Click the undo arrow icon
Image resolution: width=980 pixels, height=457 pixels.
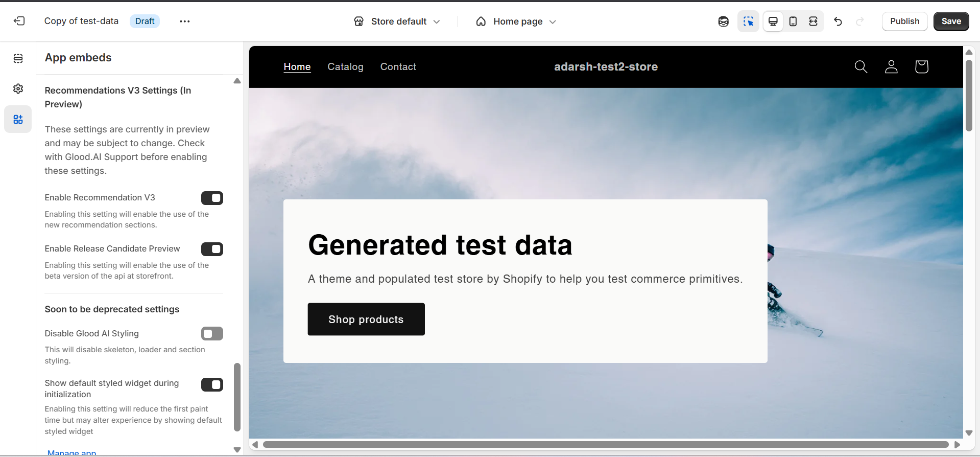(x=838, y=21)
